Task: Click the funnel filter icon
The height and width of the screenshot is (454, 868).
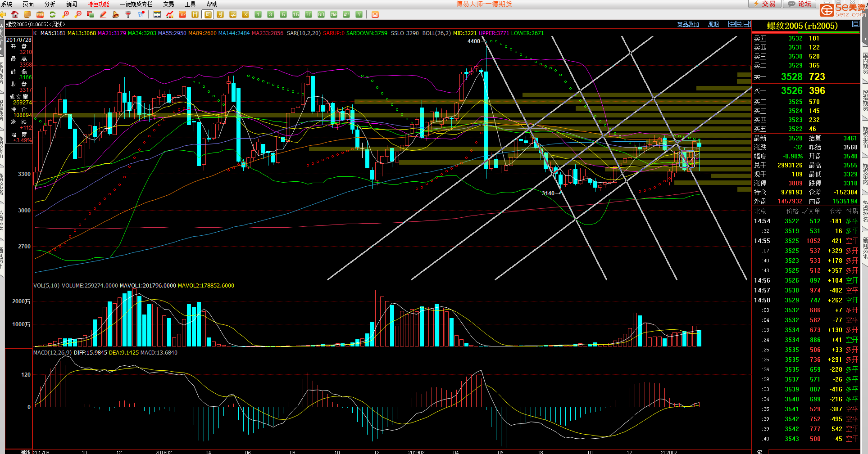Action: 128,14
